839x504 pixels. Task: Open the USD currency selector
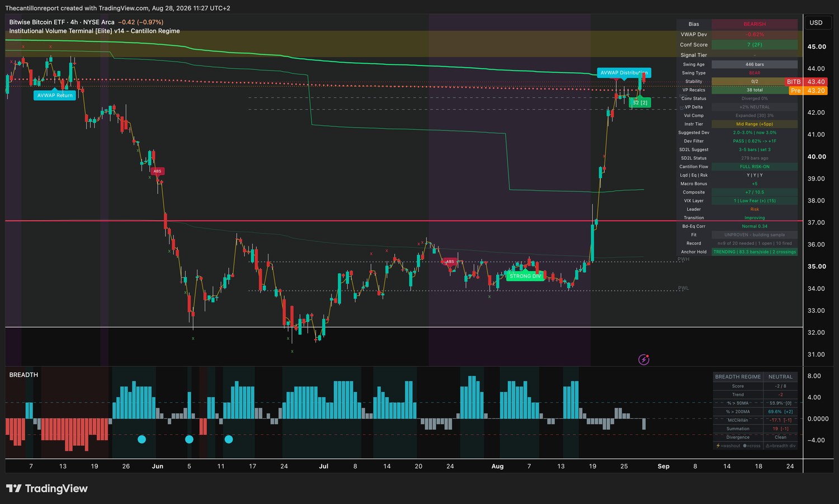point(816,23)
